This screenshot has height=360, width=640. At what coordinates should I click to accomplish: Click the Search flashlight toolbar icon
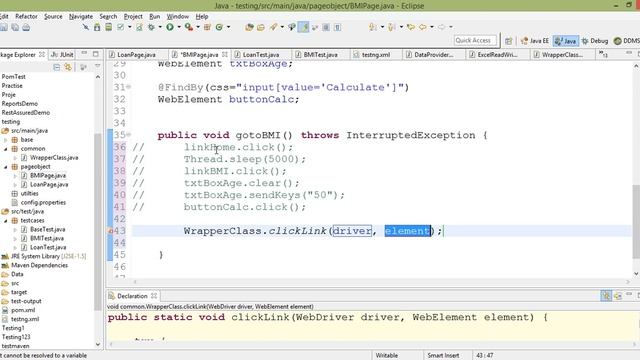coord(273,27)
